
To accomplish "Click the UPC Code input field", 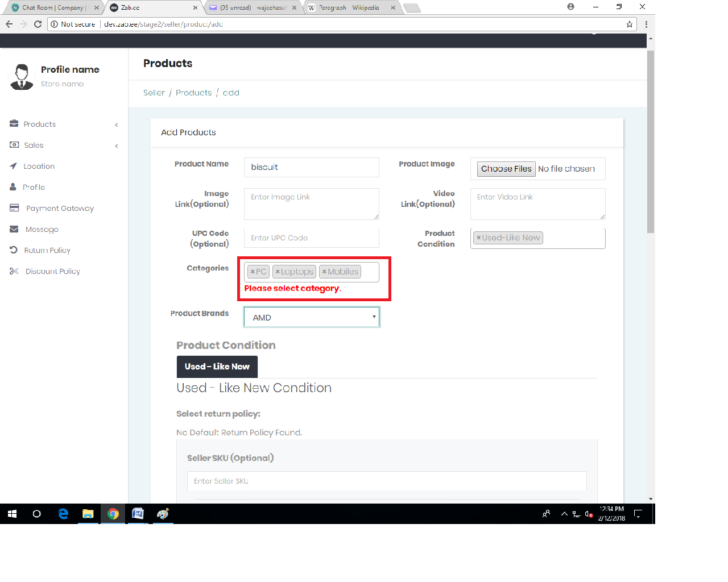I will 312,238.
